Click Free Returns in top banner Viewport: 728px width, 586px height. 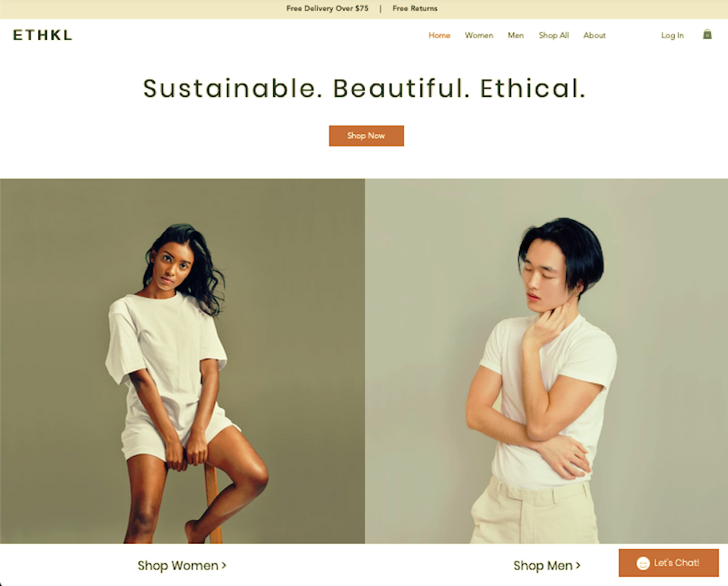(415, 9)
